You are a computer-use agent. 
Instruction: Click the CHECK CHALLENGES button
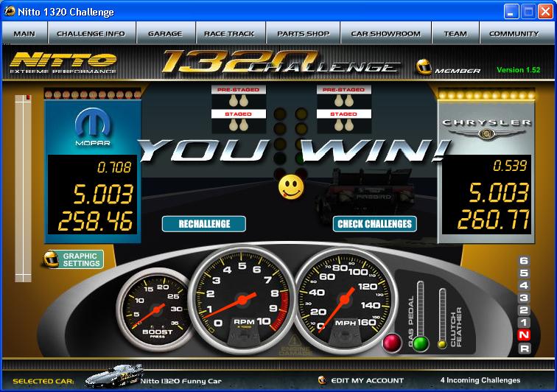(375, 224)
